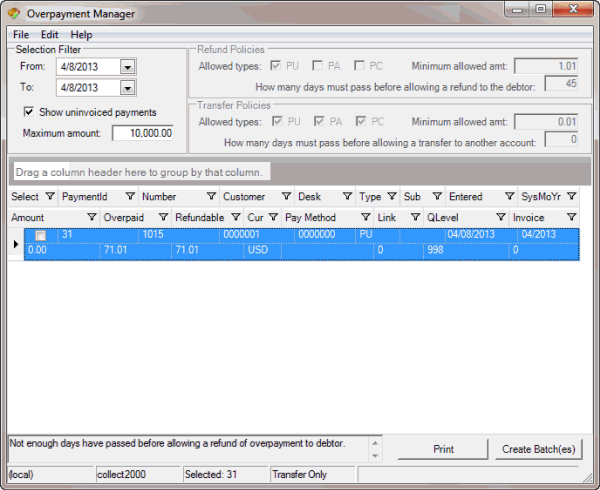Click filter icon on Desk column
Screen dimensions: 600x490
click(347, 197)
